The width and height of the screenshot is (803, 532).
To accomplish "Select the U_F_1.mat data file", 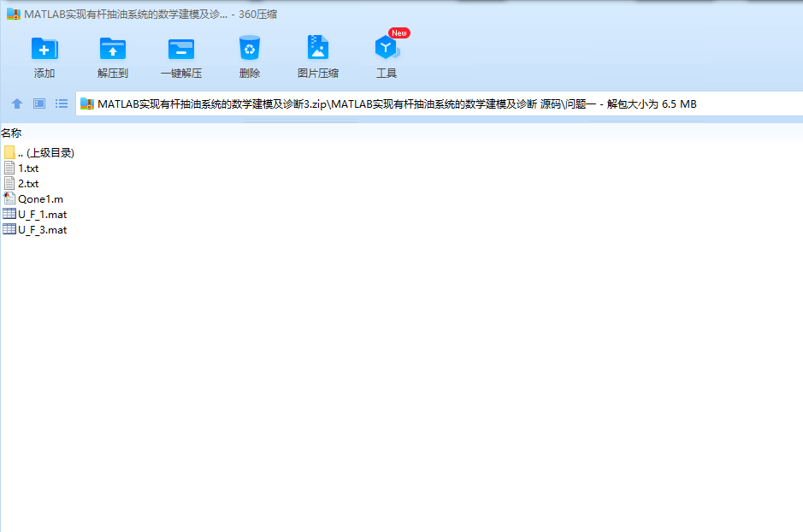I will click(x=35, y=214).
